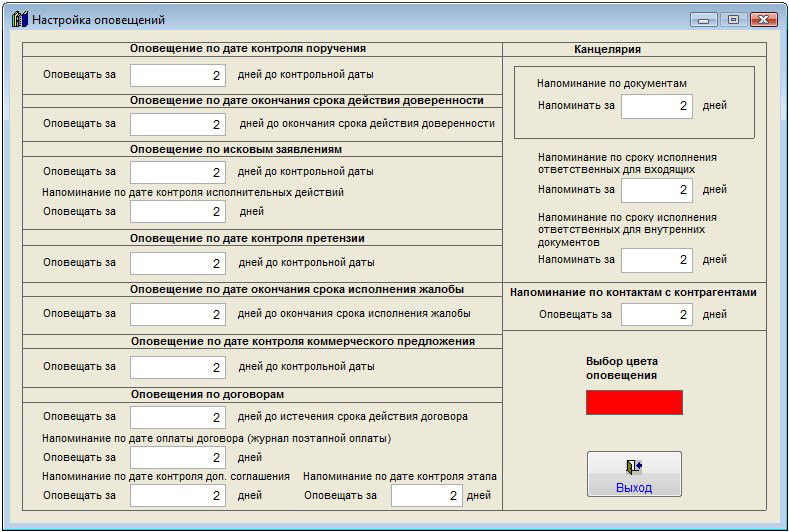Focus days field for истечения срока действия договора
The width and height of the screenshot is (789, 532).
(x=178, y=417)
